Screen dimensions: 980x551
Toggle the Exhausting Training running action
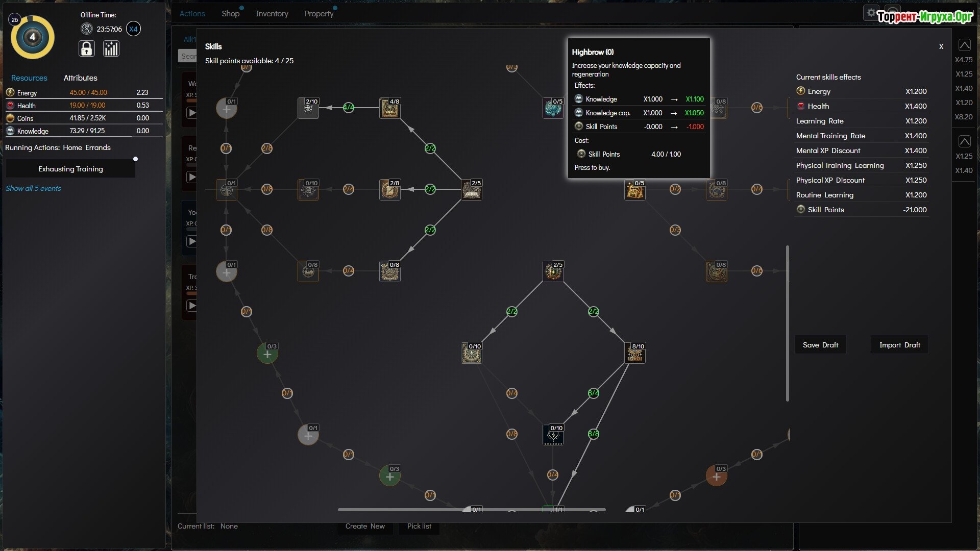70,169
